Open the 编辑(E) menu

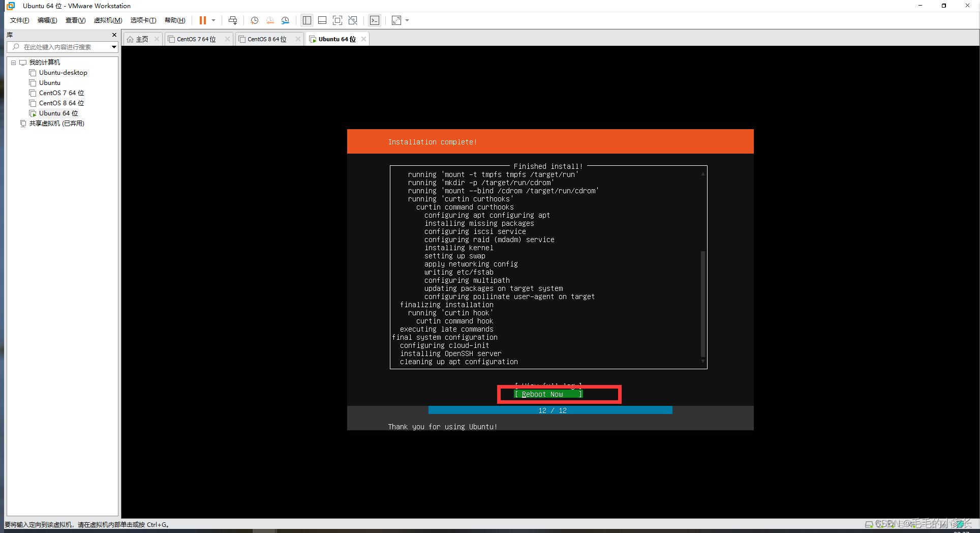click(47, 20)
